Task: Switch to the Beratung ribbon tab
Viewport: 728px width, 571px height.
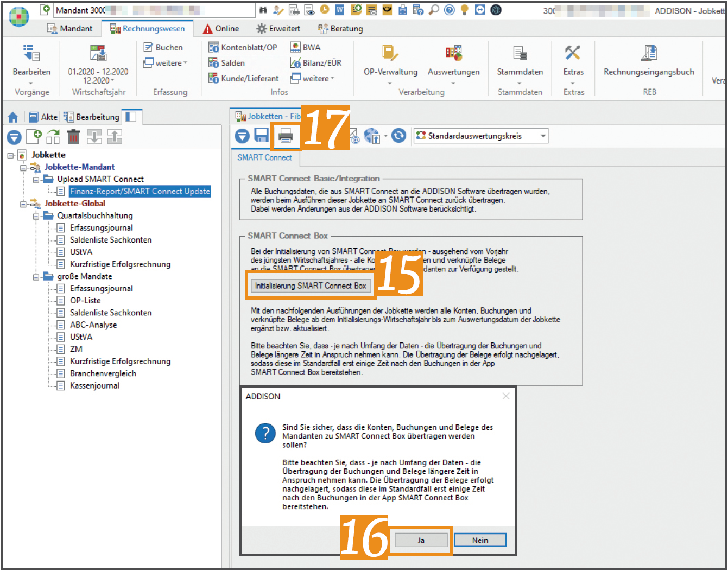Action: tap(340, 29)
